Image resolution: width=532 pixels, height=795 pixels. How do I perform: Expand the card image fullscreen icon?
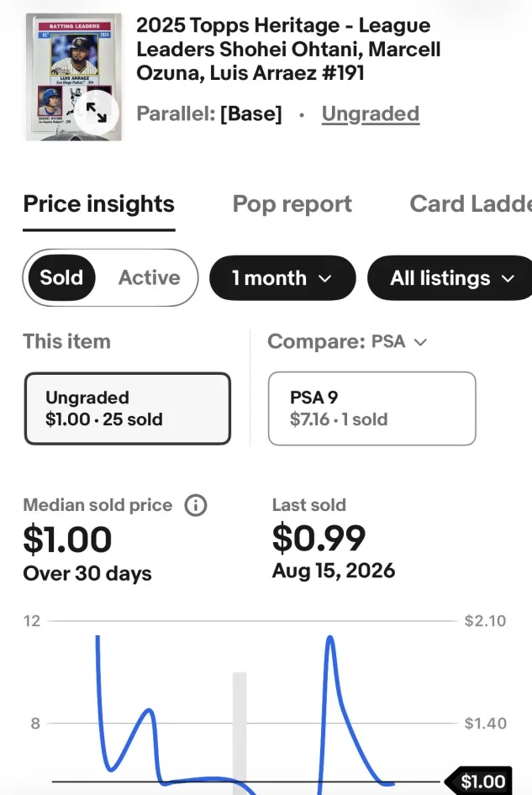click(97, 113)
